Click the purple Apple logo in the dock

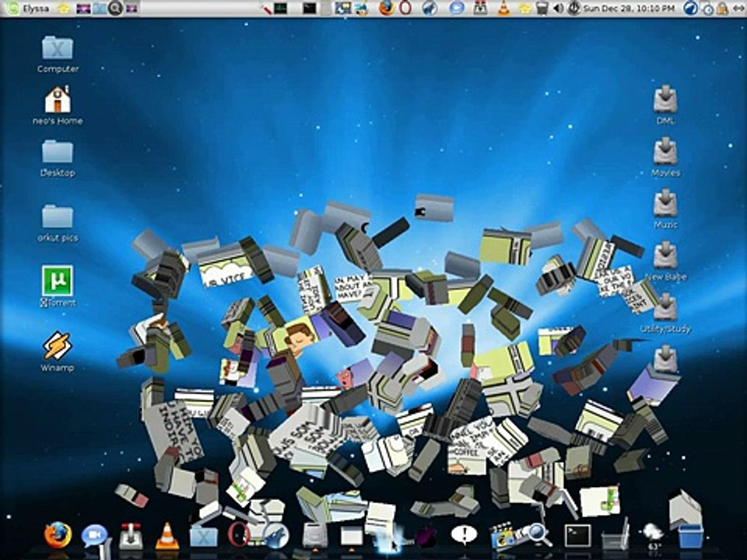(x=426, y=536)
